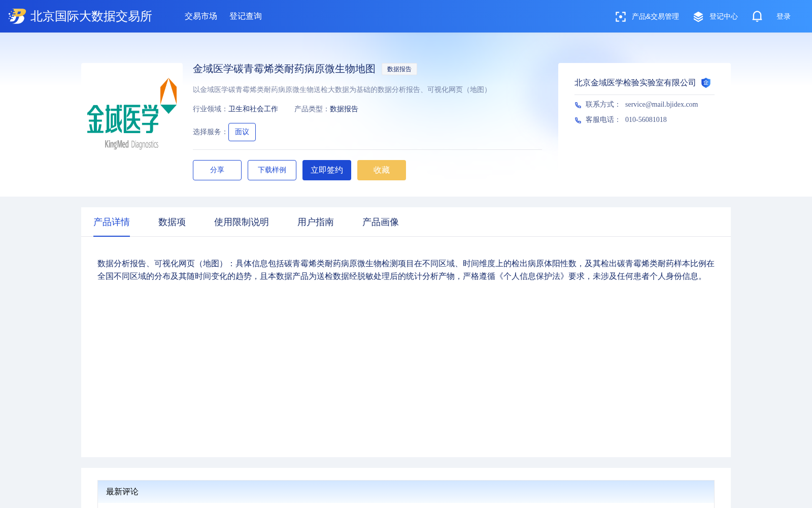Click the KingMed Diagnostics product thumbnail

[x=132, y=114]
